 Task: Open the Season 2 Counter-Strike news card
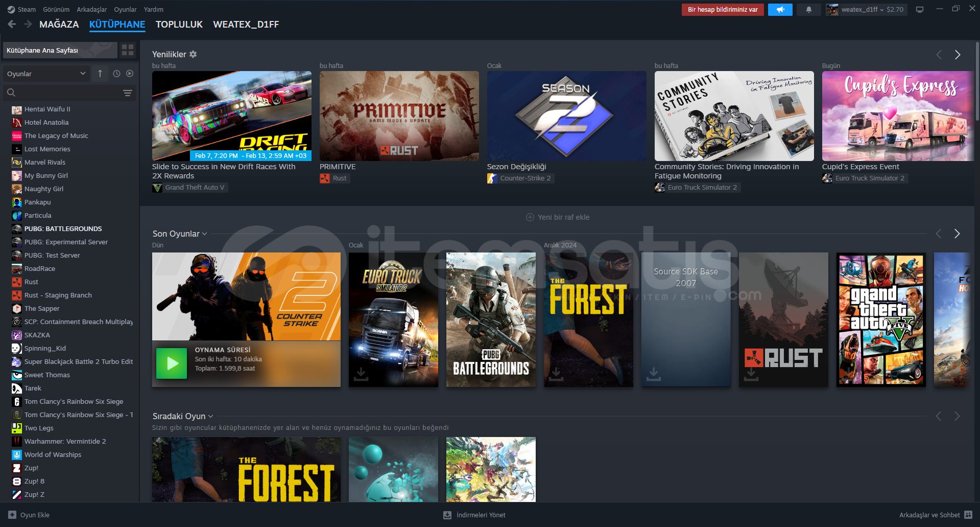[x=567, y=116]
